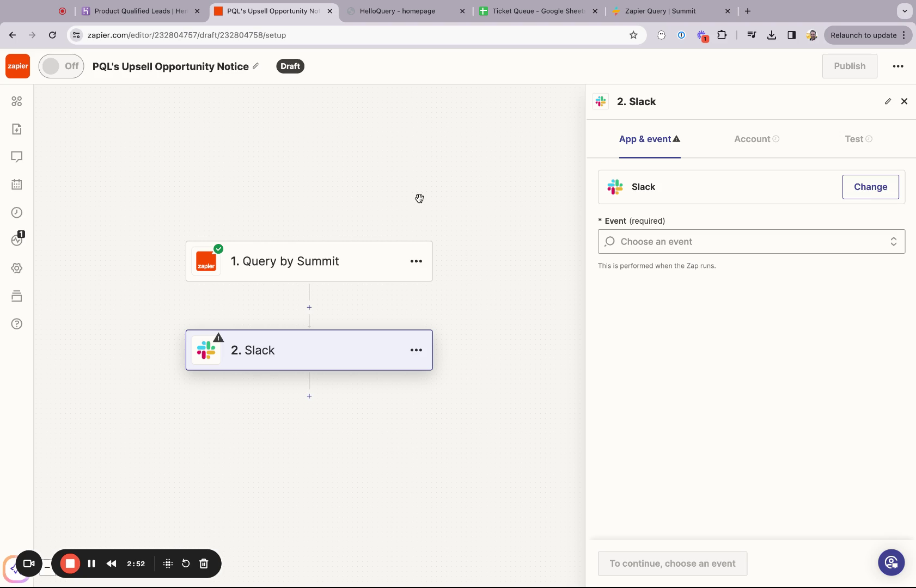
Task: Open the Zap three-dot menu beside Publish
Action: click(x=898, y=66)
